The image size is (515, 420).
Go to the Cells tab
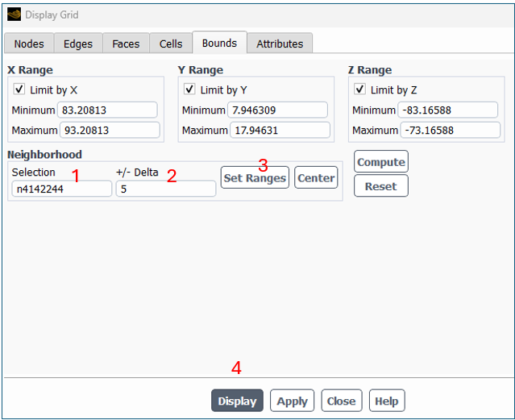[171, 44]
